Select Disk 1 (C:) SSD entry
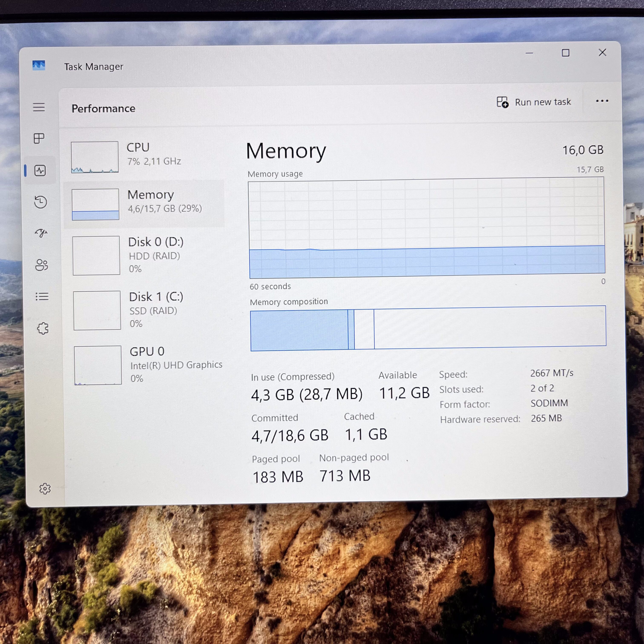 146,310
